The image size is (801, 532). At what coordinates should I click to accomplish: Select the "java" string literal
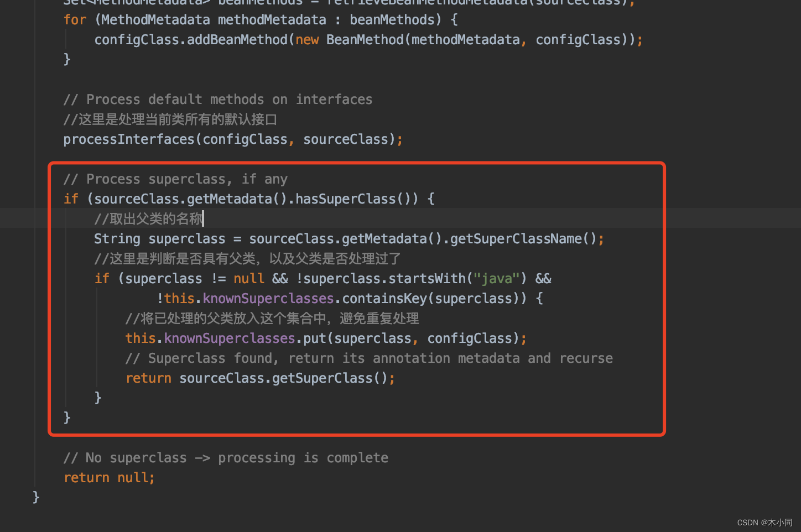pyautogui.click(x=497, y=278)
